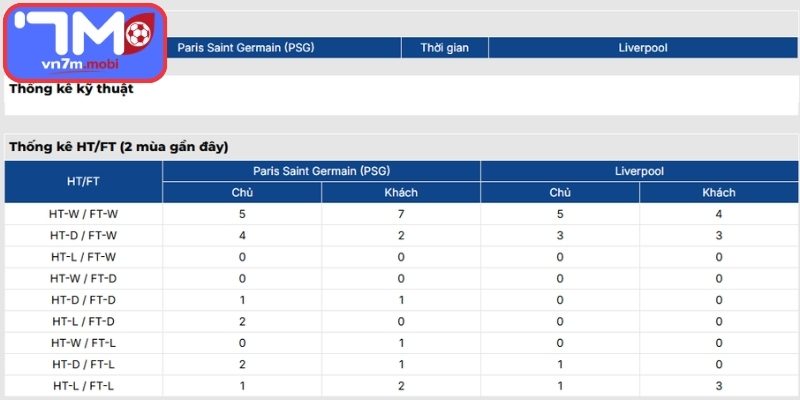This screenshot has width=800, height=400.
Task: Select the HT-D / FT-L row label
Action: coord(83,364)
